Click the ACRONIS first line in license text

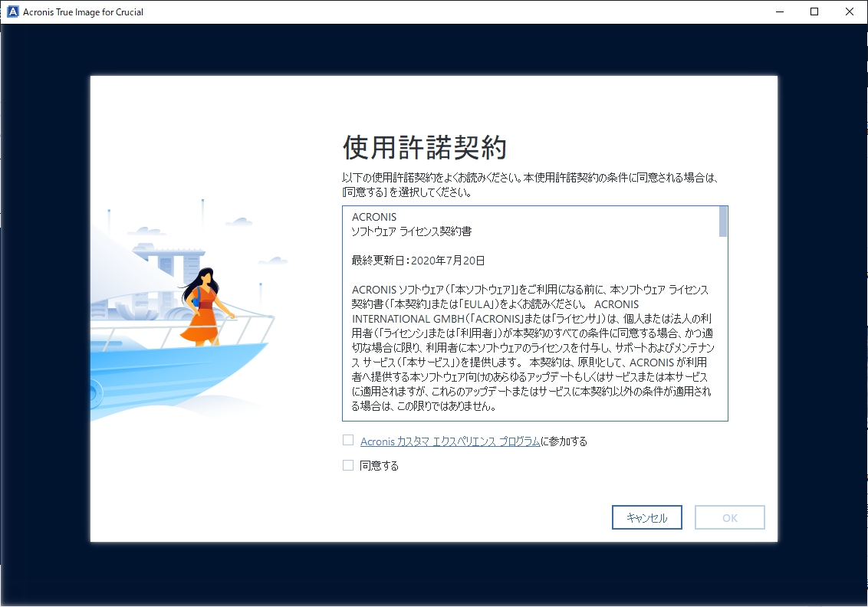coord(374,217)
